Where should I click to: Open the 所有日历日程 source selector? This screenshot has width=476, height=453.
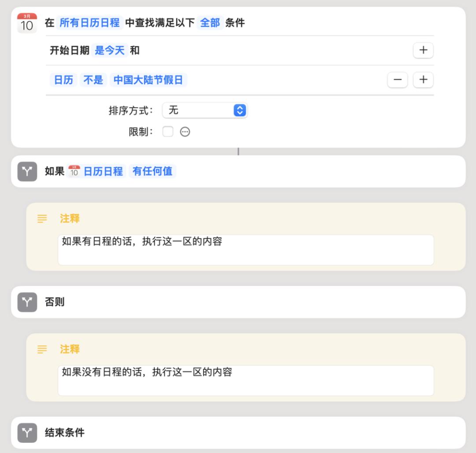89,23
